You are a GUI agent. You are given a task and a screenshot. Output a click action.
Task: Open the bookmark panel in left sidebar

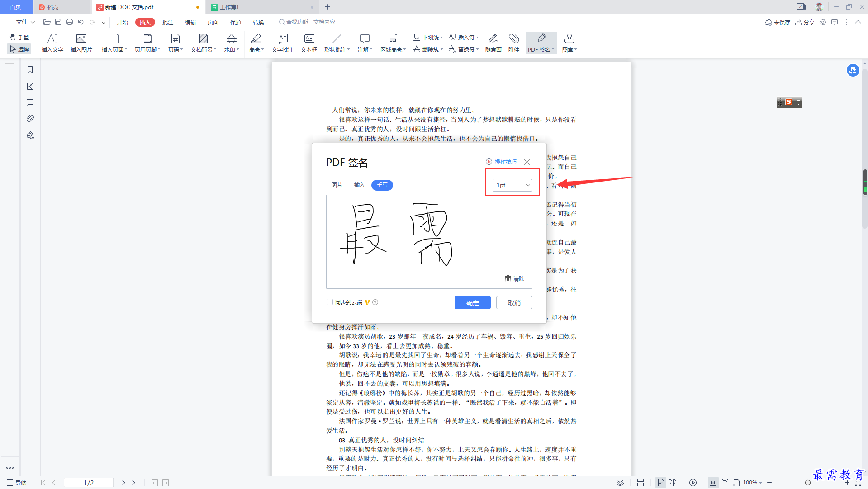point(30,70)
